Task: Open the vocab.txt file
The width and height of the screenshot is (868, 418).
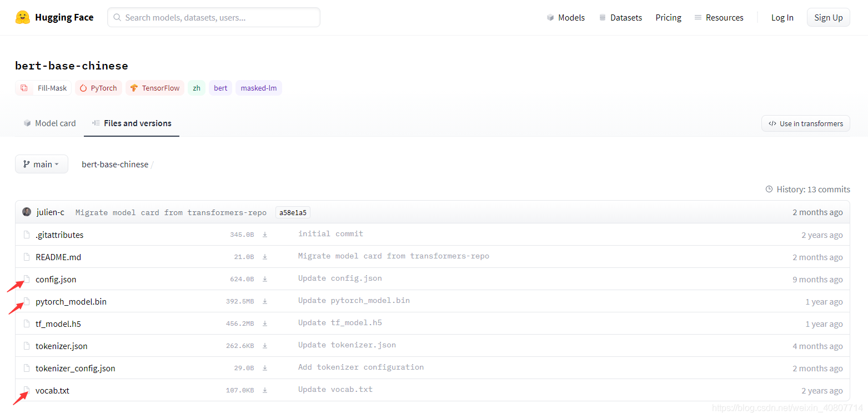Action: pos(52,390)
